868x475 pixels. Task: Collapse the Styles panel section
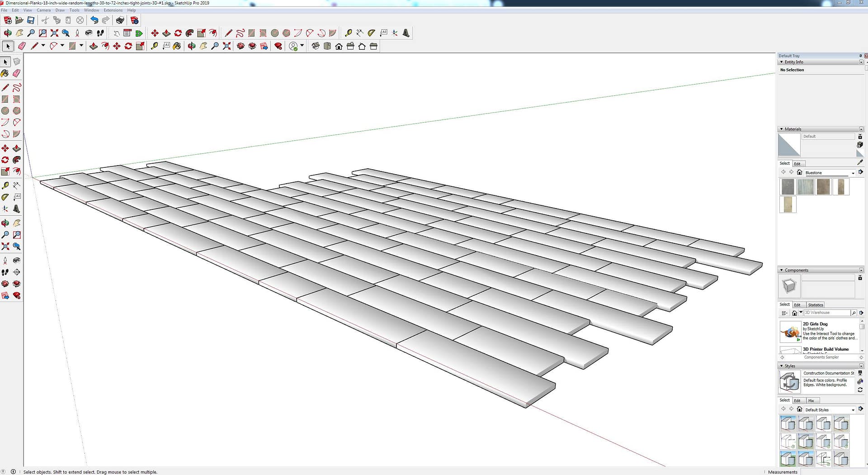782,366
